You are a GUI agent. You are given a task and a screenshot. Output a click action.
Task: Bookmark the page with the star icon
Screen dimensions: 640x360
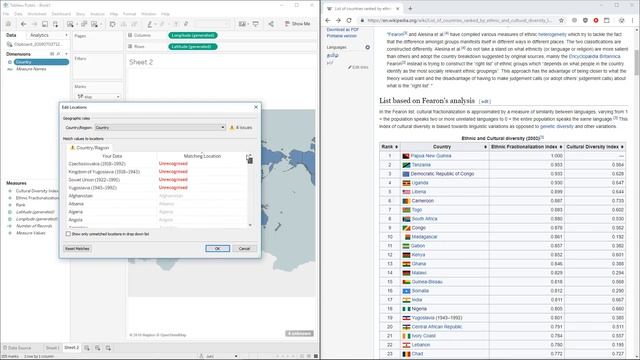coord(562,20)
